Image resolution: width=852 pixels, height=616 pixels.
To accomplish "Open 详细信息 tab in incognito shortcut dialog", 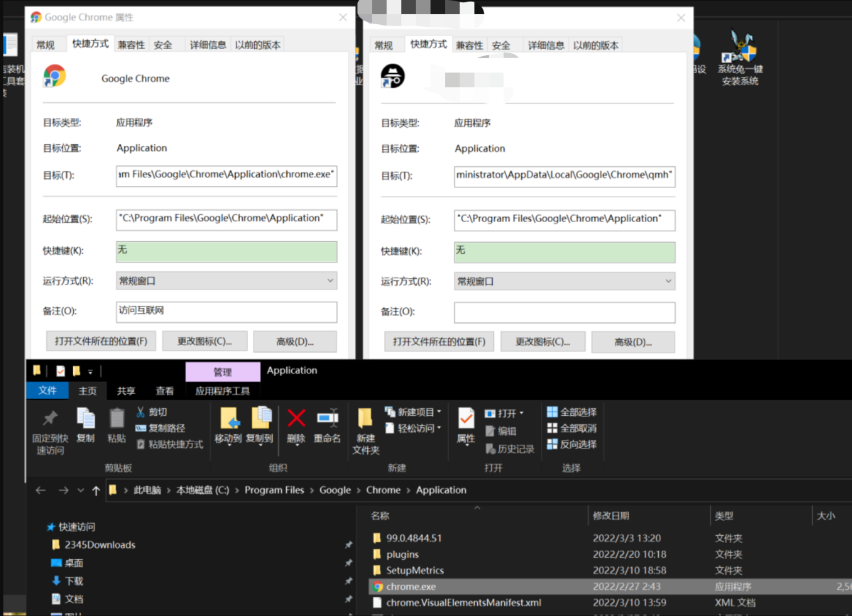I will coord(545,45).
